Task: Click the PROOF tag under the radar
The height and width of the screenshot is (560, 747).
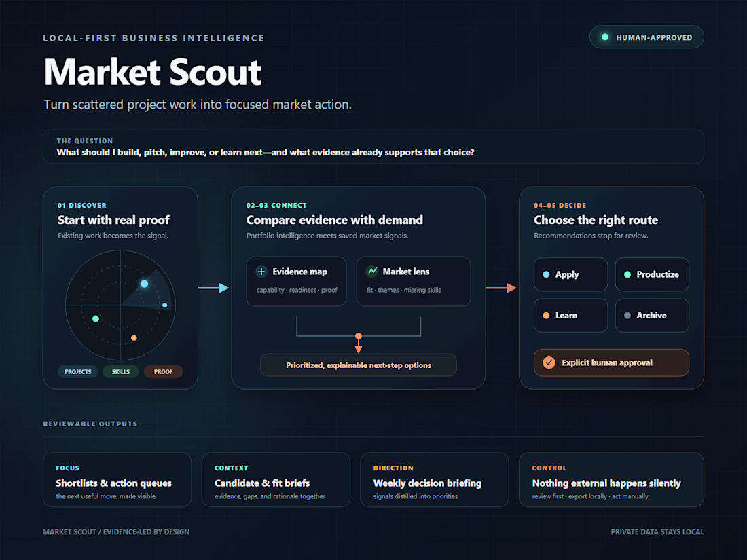Action: 163,371
